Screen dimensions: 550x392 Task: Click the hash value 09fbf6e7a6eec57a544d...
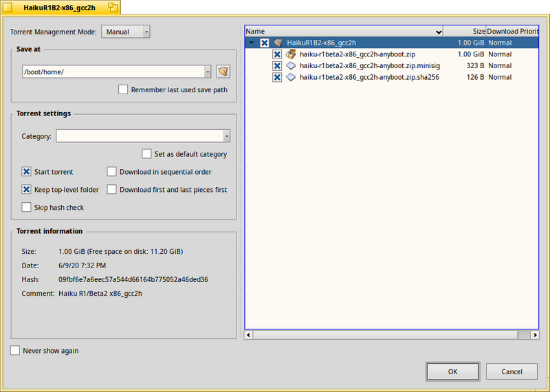pos(133,279)
